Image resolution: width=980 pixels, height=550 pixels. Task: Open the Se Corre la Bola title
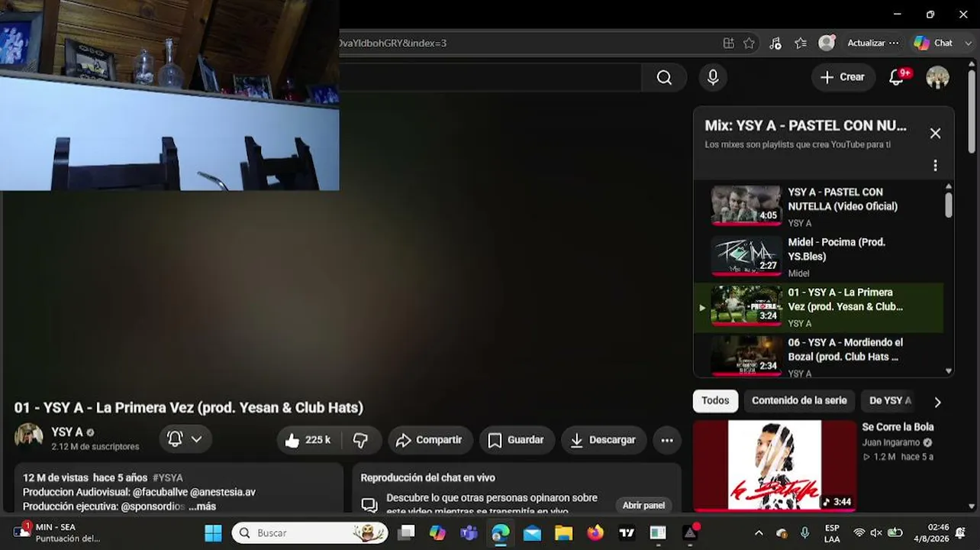898,427
